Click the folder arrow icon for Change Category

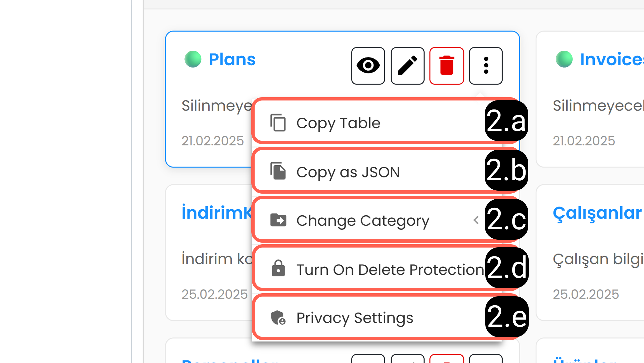[x=278, y=220]
